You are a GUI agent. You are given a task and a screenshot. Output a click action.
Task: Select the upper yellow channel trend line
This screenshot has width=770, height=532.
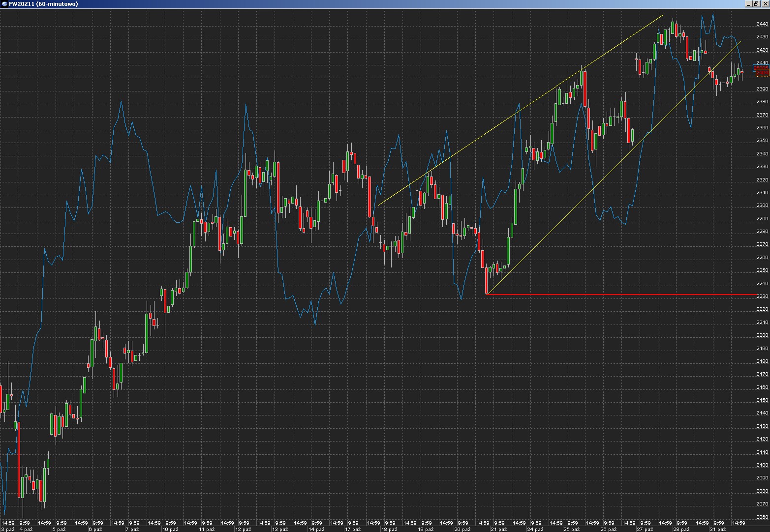520,111
